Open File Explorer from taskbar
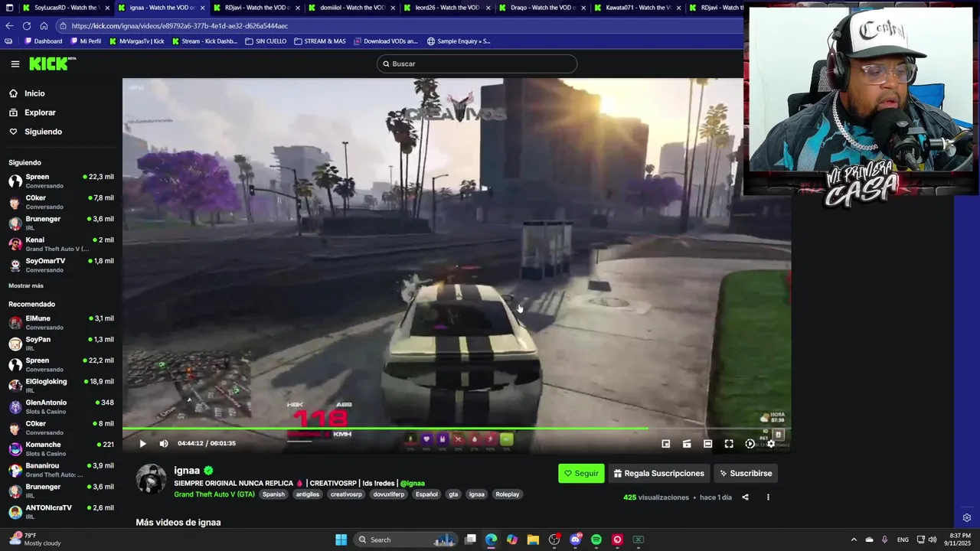The height and width of the screenshot is (551, 980). pos(533,540)
